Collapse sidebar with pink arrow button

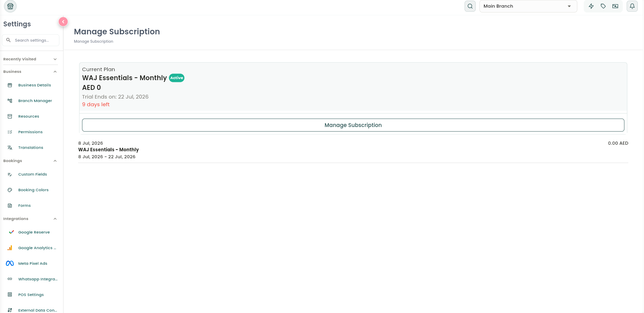coord(63,22)
